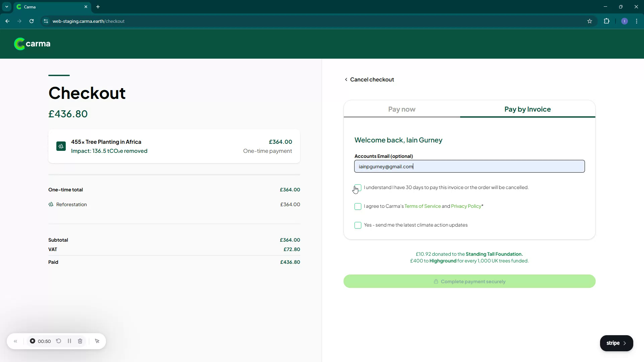The width and height of the screenshot is (644, 362).
Task: Click the Carma logo in the header
Action: [32, 44]
